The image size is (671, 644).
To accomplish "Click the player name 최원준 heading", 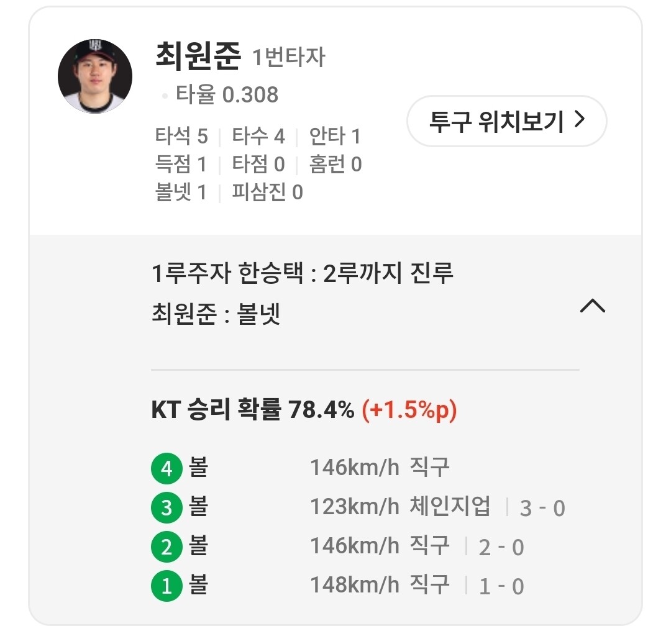I will click(x=198, y=57).
